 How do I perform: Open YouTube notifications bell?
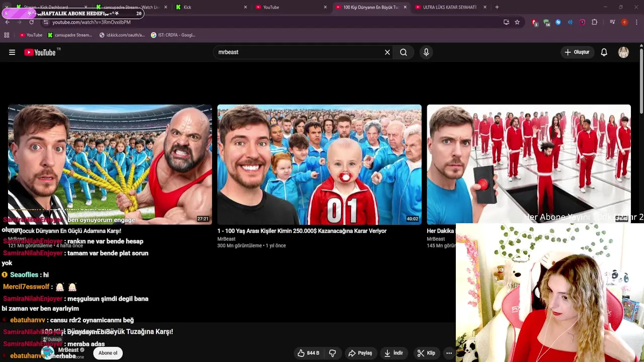pos(604,52)
